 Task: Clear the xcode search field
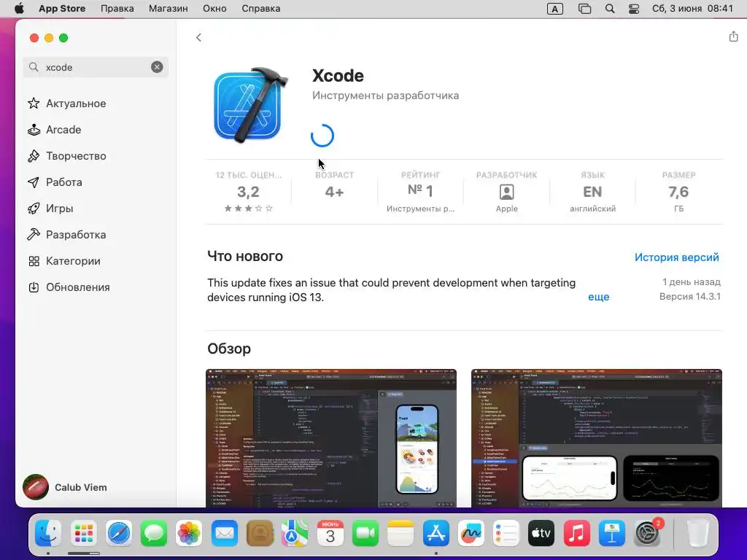pyautogui.click(x=157, y=67)
